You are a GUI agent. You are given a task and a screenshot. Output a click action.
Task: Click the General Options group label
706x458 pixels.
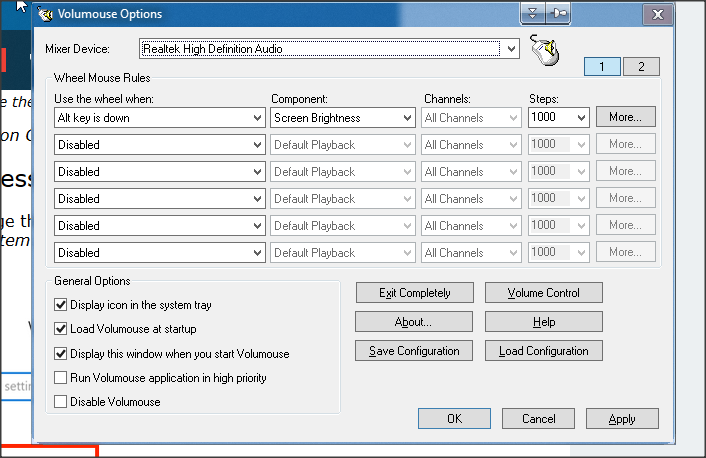tap(92, 281)
